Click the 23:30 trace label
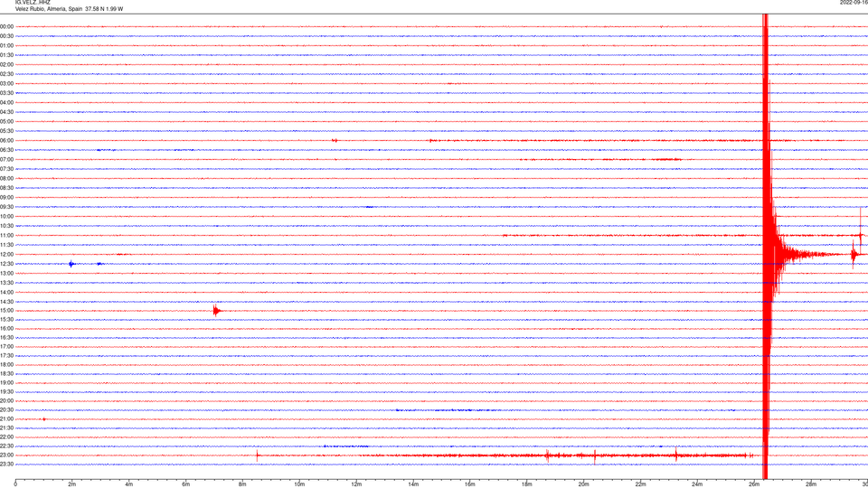868x488 pixels. pyautogui.click(x=6, y=465)
